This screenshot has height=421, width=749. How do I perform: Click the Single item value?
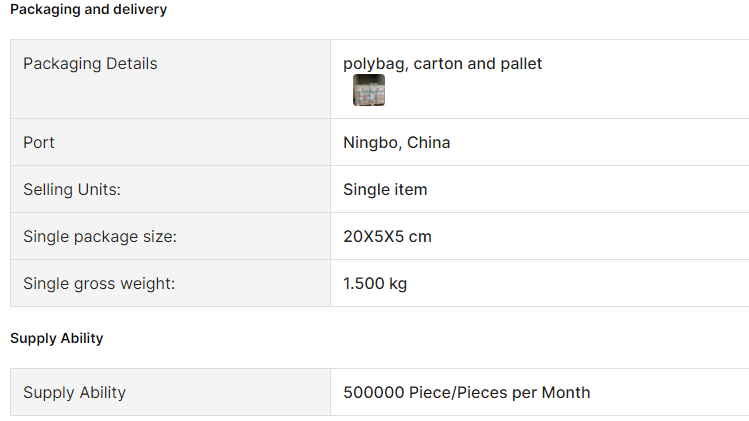(385, 189)
